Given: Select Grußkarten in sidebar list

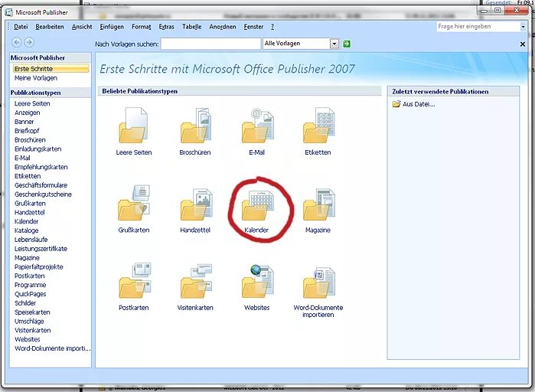Looking at the screenshot, I should 30,204.
